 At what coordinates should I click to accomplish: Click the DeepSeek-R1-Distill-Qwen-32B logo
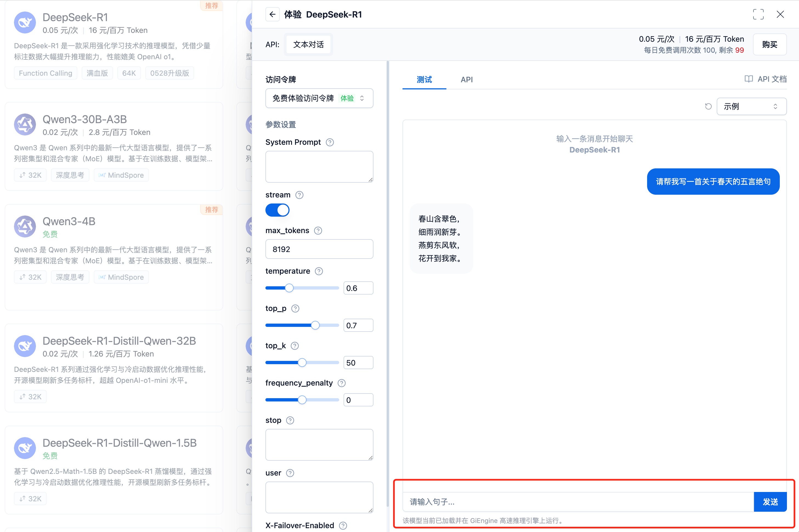[x=25, y=346]
